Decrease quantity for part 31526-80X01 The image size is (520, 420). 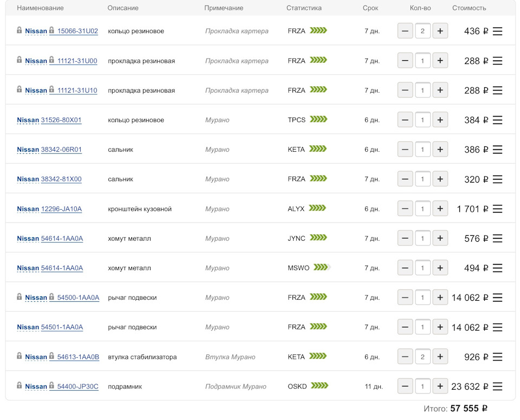click(x=405, y=120)
